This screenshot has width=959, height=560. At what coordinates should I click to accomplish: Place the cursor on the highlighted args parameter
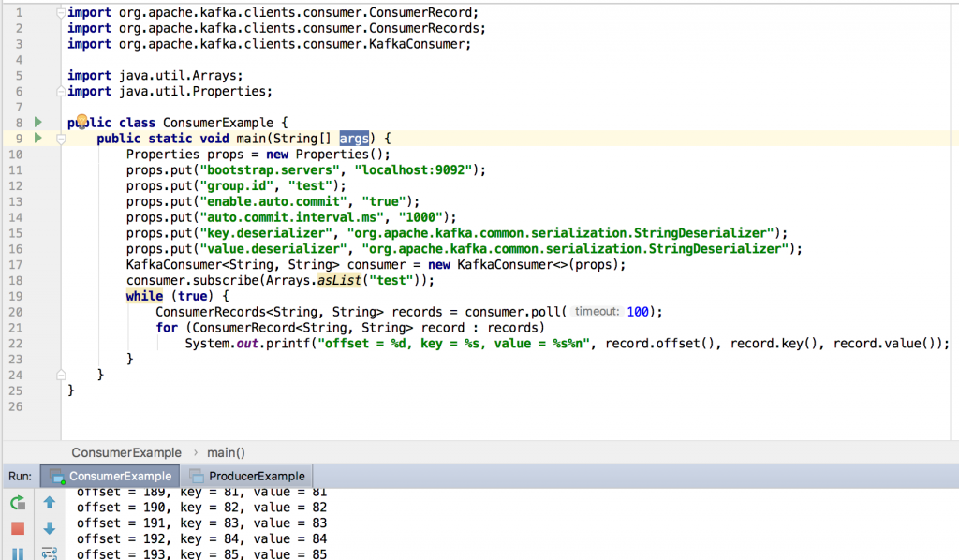[354, 139]
